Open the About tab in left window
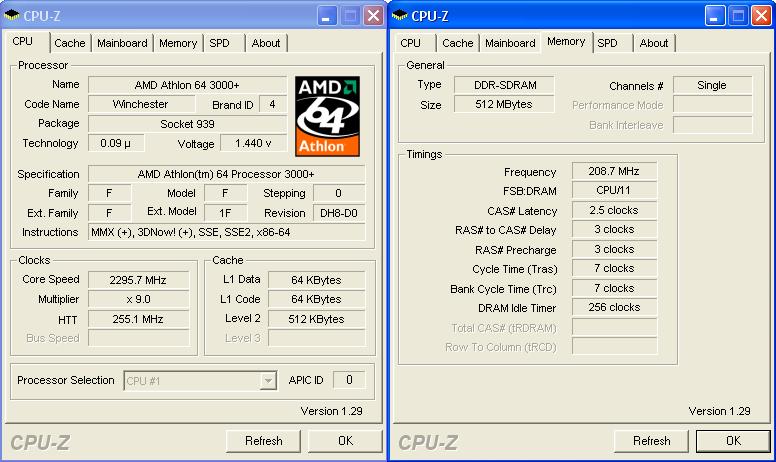Image resolution: width=776 pixels, height=462 pixels. (x=266, y=43)
